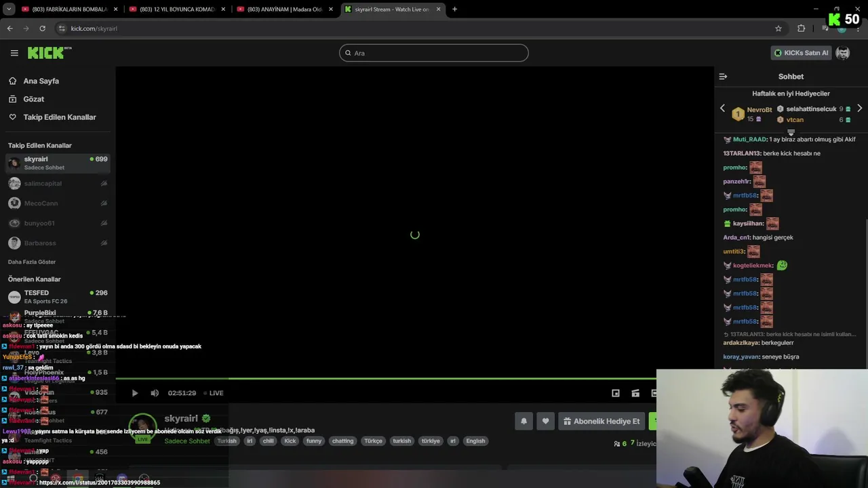Viewport: 868px width, 488px height.
Task: Click the KICKs Satın Al button
Action: [x=802, y=53]
